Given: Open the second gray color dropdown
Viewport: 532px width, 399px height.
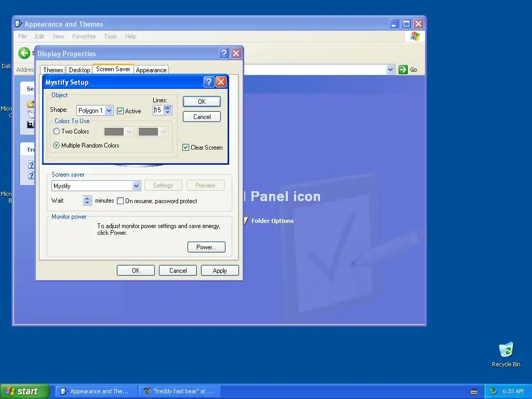Looking at the screenshot, I should click(164, 131).
